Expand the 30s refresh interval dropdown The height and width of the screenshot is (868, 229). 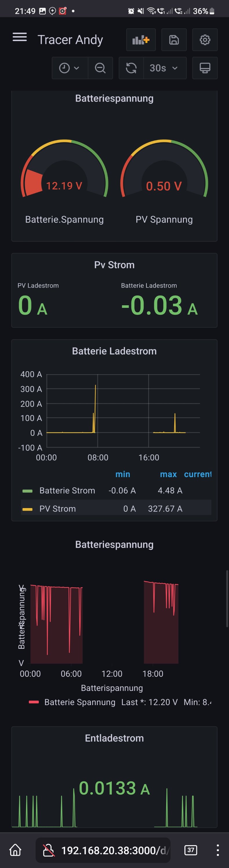pyautogui.click(x=164, y=68)
